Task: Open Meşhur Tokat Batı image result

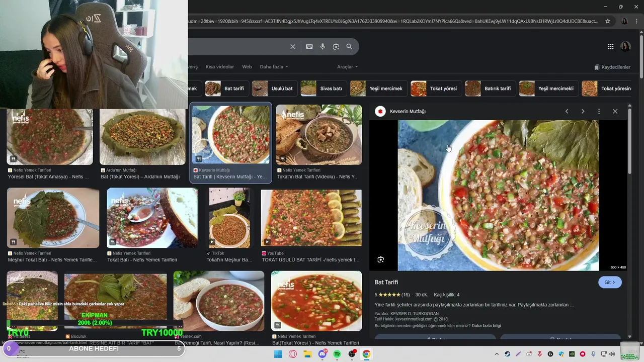Action: tap(53, 218)
